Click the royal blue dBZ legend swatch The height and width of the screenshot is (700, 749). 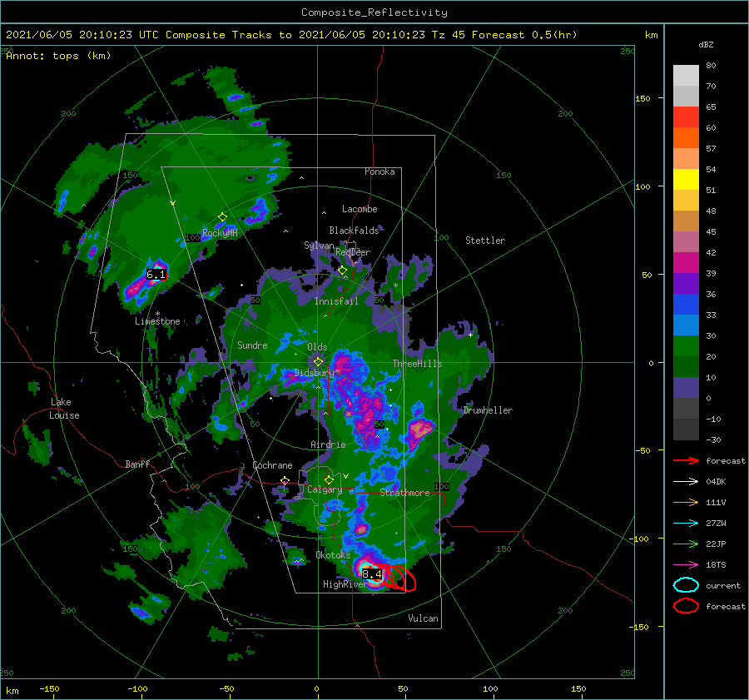pos(686,304)
